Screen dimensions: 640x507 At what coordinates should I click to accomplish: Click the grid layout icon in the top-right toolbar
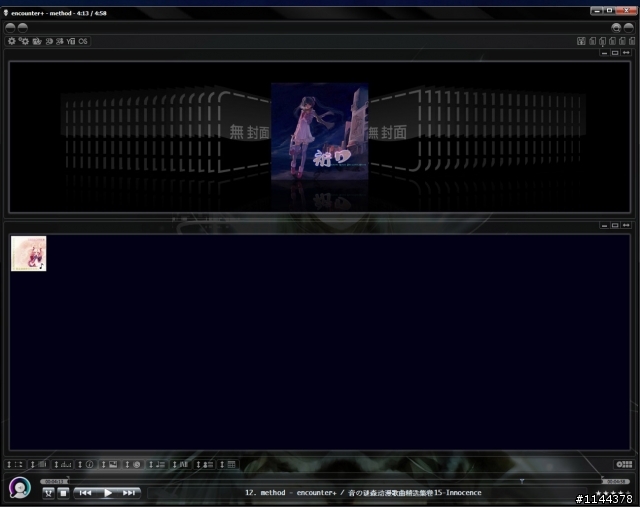[x=581, y=41]
